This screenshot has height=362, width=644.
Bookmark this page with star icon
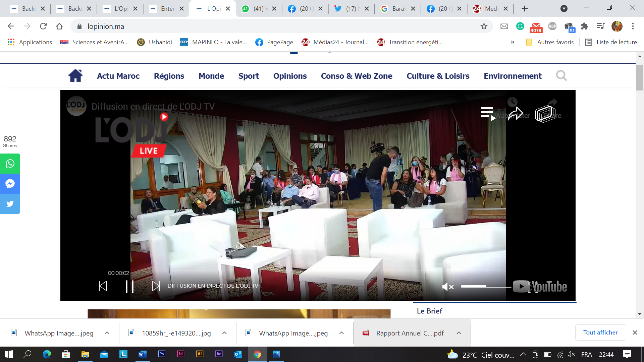click(x=484, y=26)
